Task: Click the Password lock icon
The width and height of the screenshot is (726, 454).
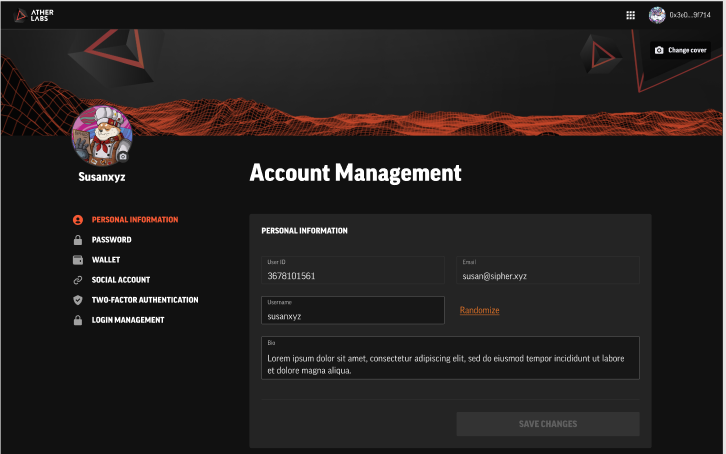Action: [78, 240]
